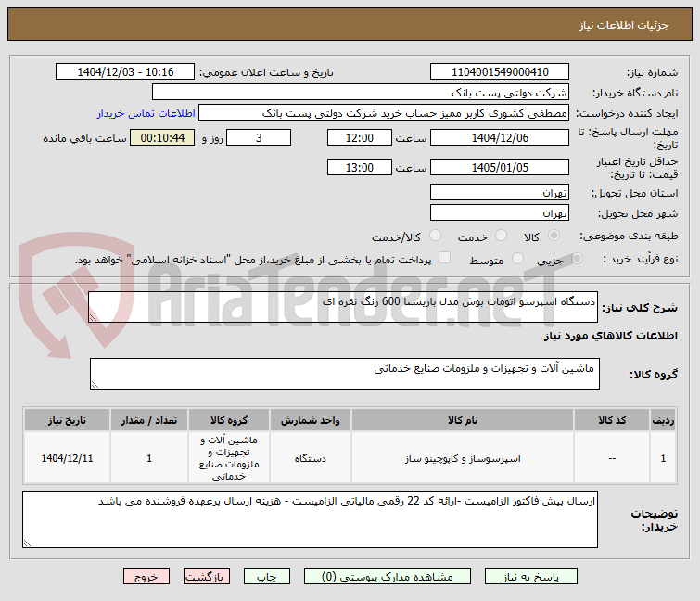Select the جزیی purchase type radio

coord(577,258)
